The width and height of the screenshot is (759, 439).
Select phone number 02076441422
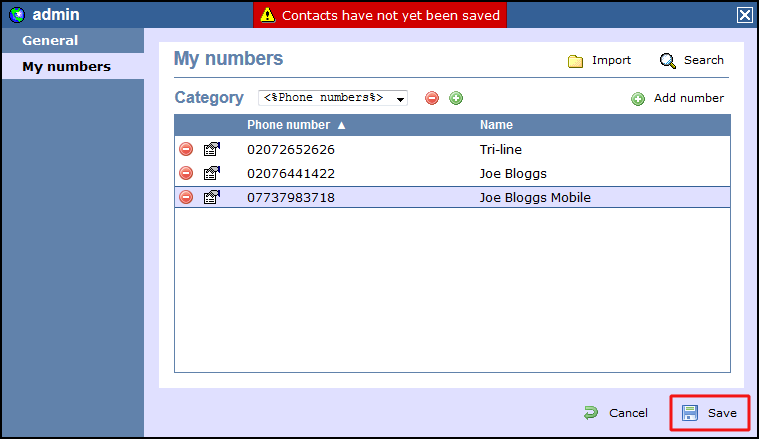[291, 174]
